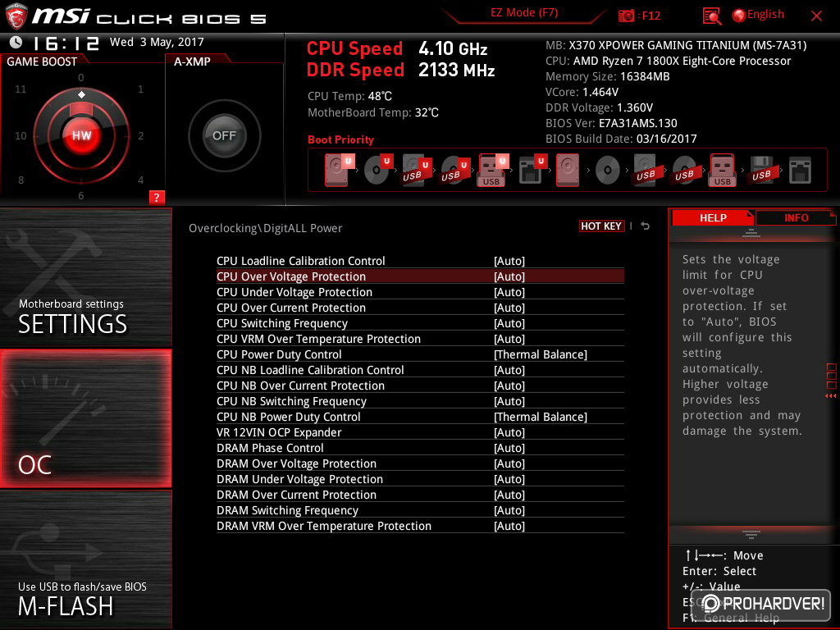Screen dimensions: 840x630
Task: Take a screenshot with the F12 camera icon
Action: pyautogui.click(x=626, y=16)
